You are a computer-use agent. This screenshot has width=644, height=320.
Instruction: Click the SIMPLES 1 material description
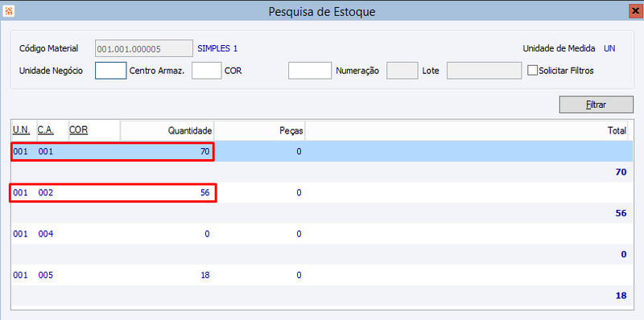(x=217, y=48)
